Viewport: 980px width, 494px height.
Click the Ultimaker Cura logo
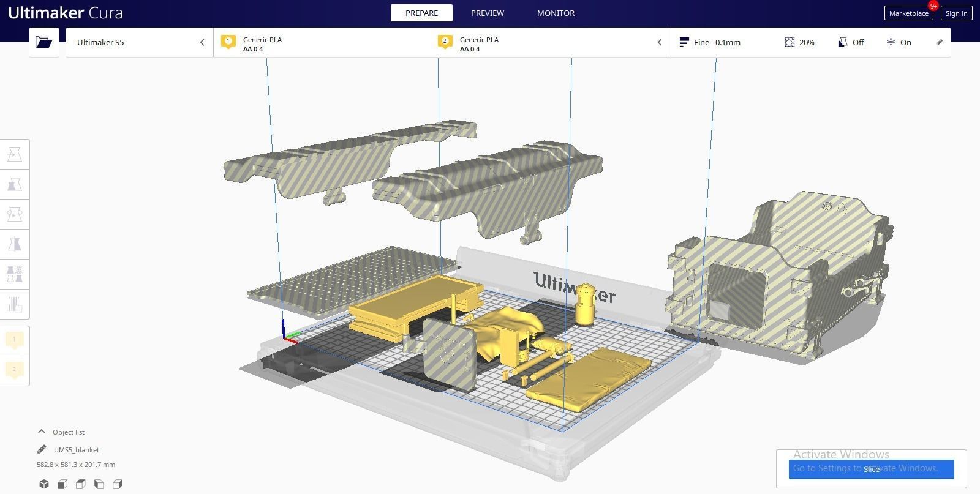click(x=66, y=13)
